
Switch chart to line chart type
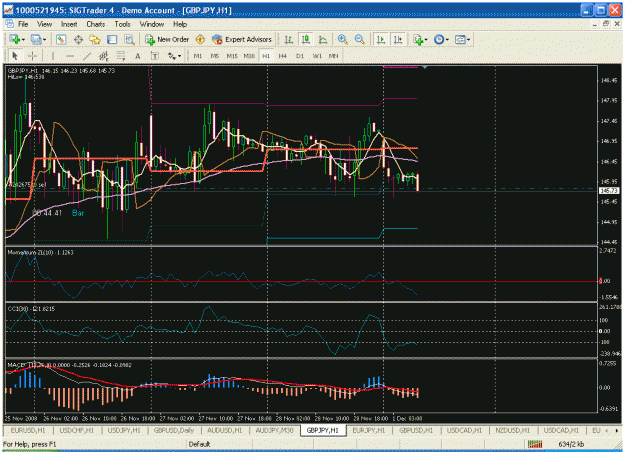pos(323,39)
